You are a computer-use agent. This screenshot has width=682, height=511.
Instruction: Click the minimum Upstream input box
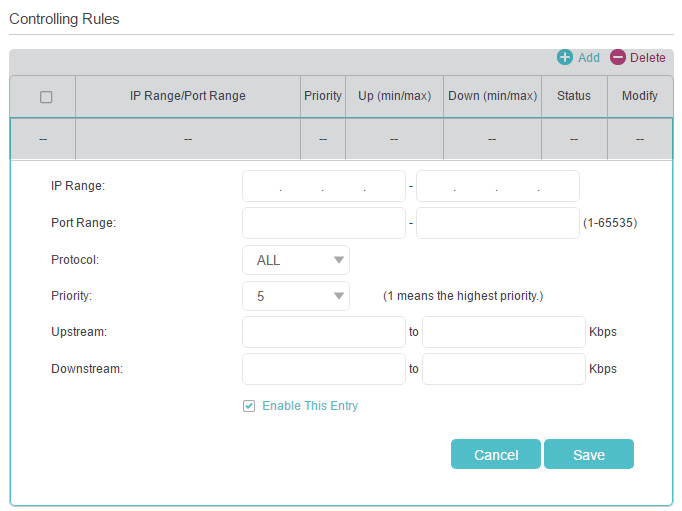click(x=323, y=332)
